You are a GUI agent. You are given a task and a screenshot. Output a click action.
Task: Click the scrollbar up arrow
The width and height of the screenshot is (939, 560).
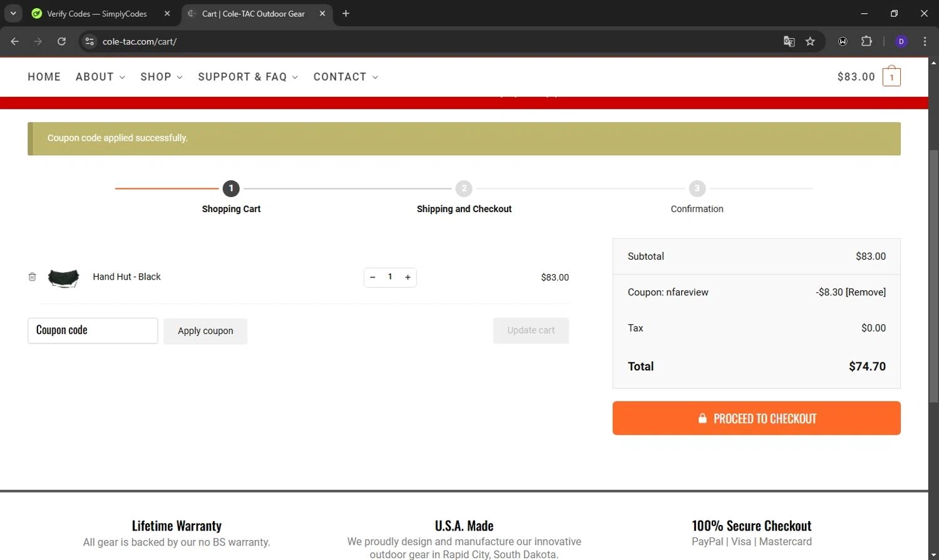pos(933,63)
